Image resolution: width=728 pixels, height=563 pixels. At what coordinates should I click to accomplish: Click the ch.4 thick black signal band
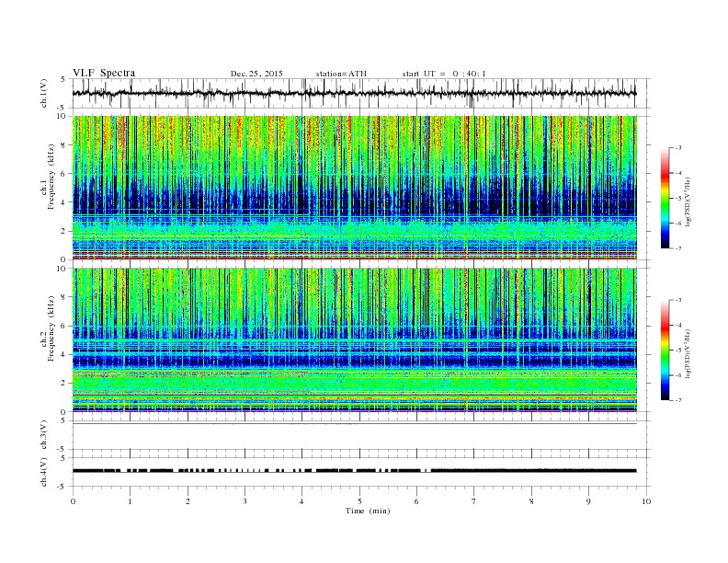click(x=354, y=471)
